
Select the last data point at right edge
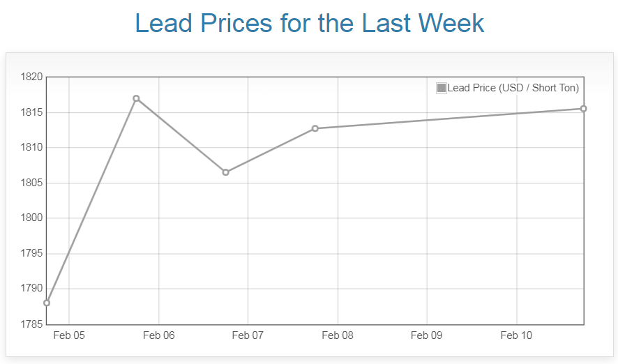point(583,109)
